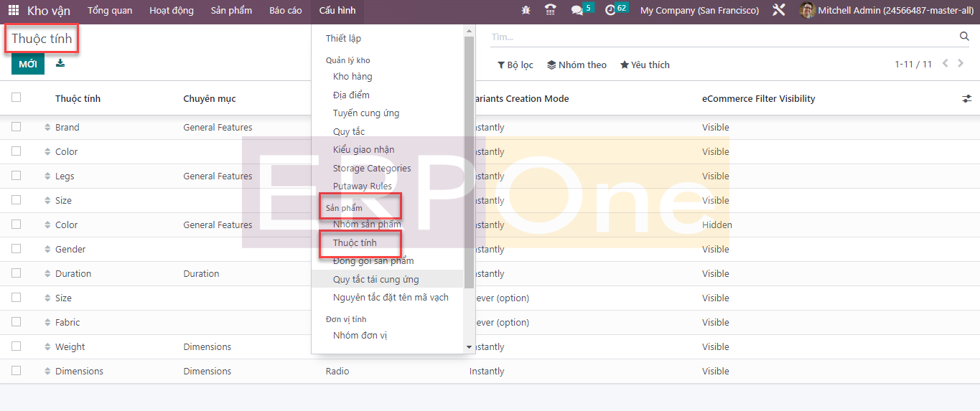980x411 pixels.
Task: Expand the Nhóm theo group-by dropdown
Action: [x=577, y=65]
